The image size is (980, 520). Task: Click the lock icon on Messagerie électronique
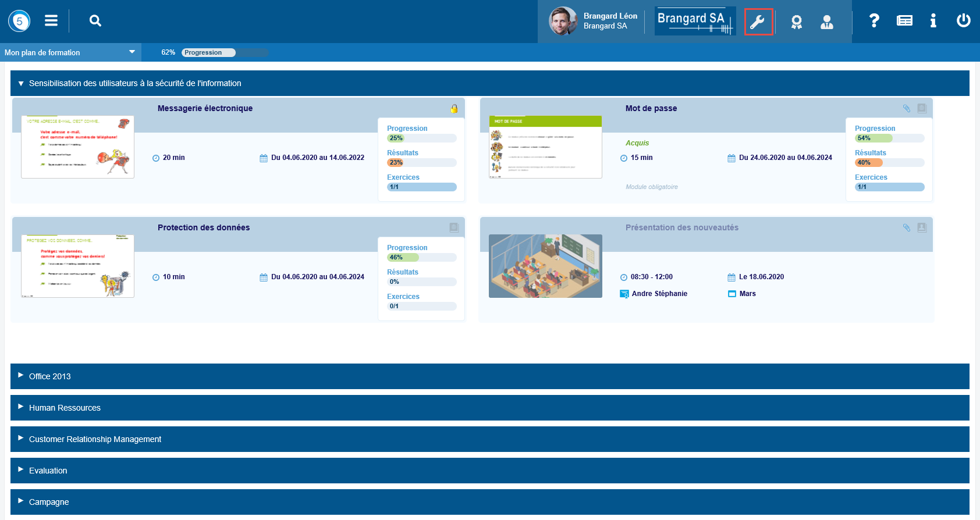(454, 109)
